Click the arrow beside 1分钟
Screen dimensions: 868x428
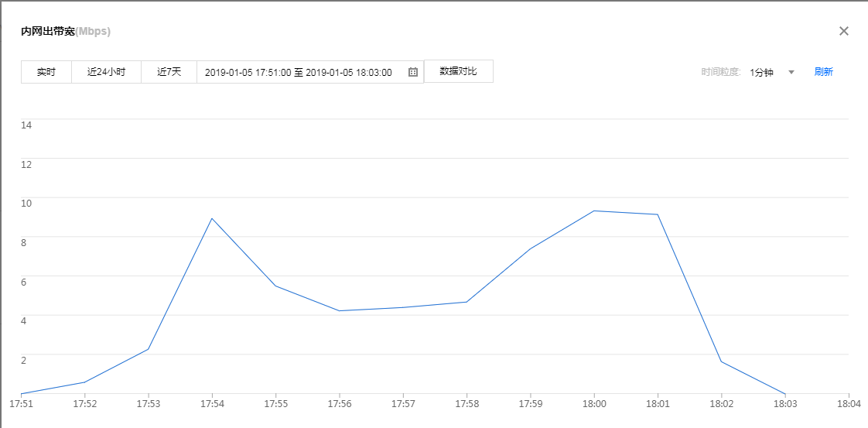click(791, 72)
